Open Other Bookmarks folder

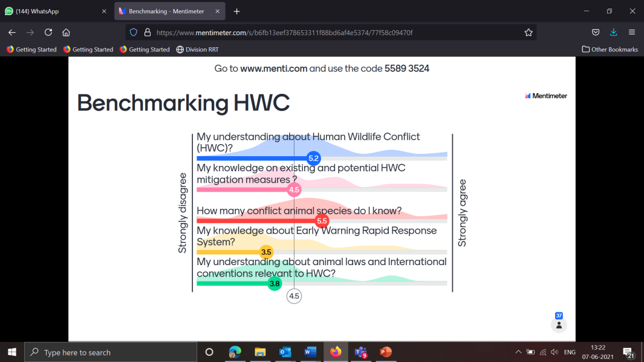(610, 50)
